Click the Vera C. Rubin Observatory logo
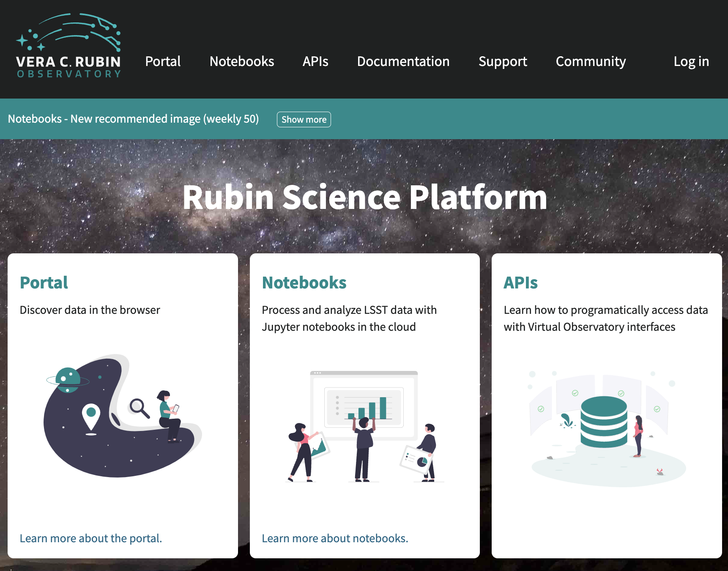 68,47
